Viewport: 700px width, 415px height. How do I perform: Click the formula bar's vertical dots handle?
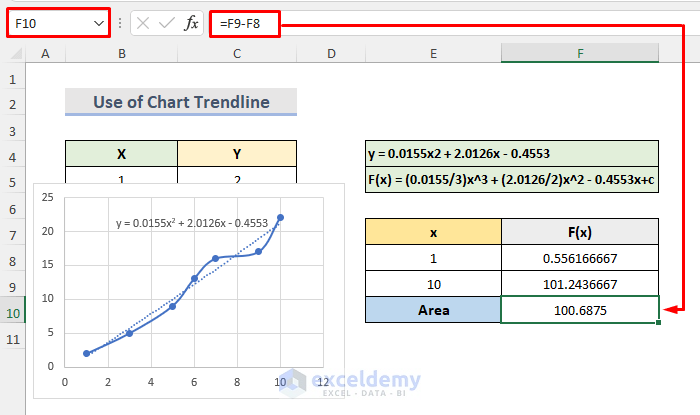tap(120, 23)
